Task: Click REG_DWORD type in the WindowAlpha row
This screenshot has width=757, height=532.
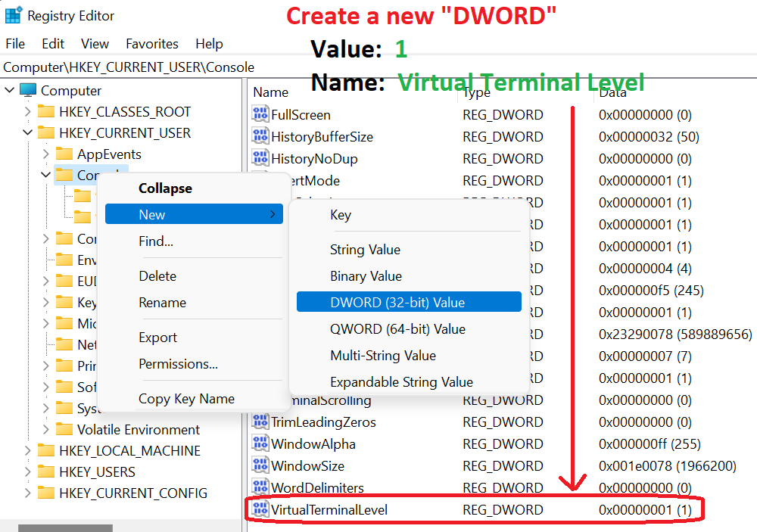Action: point(503,444)
